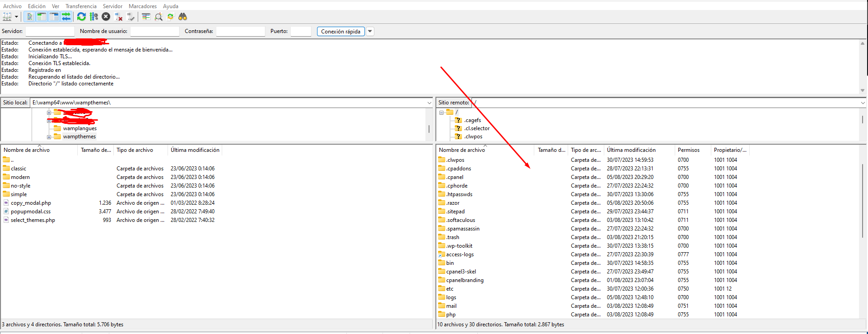The height and width of the screenshot is (334, 868).
Task: Click the Servidor input field
Action: point(50,31)
